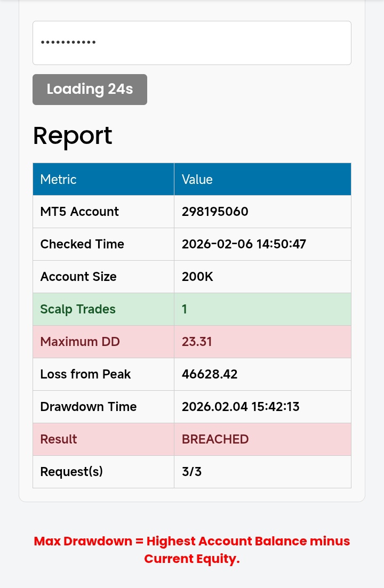Select the Result label cell
Screen dimensions: 384x588
click(x=103, y=439)
